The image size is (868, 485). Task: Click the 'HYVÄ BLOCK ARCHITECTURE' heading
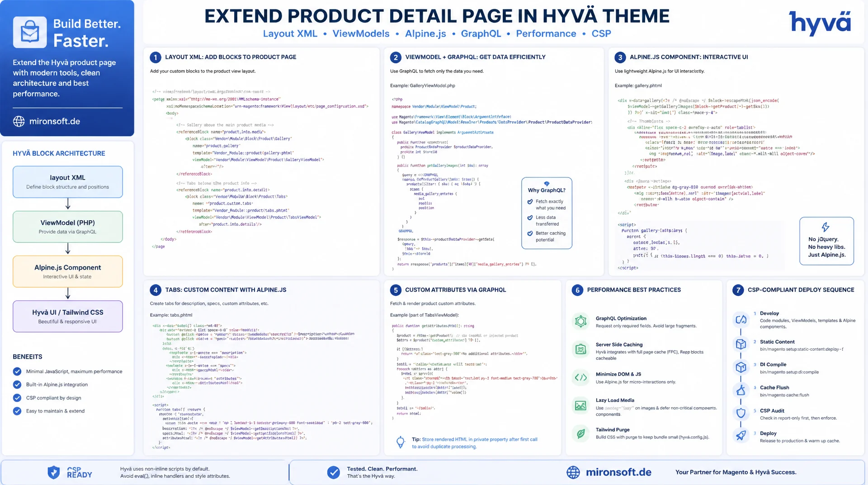click(x=59, y=153)
